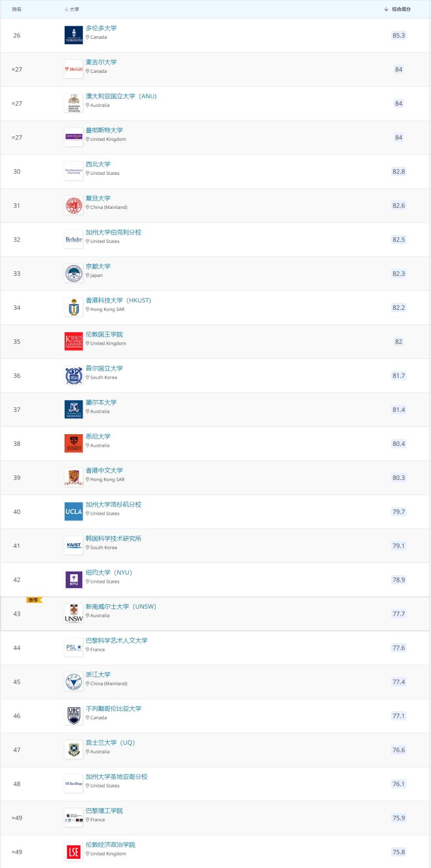This screenshot has width=431, height=868.
Task: Click the 85.3 score for Toronto
Action: coord(398,35)
